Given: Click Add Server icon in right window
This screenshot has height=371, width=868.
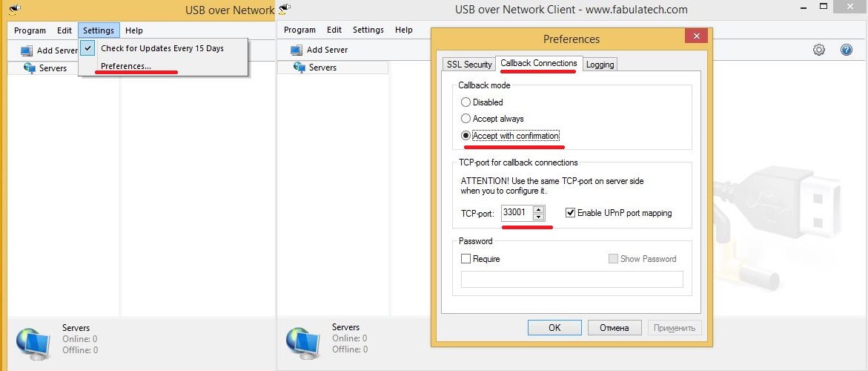Looking at the screenshot, I should pyautogui.click(x=296, y=50).
